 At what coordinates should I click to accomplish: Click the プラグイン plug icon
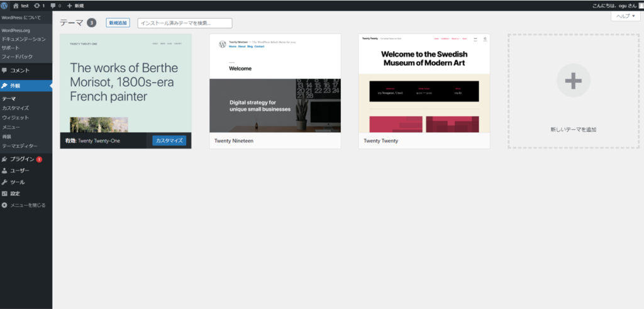tap(4, 159)
